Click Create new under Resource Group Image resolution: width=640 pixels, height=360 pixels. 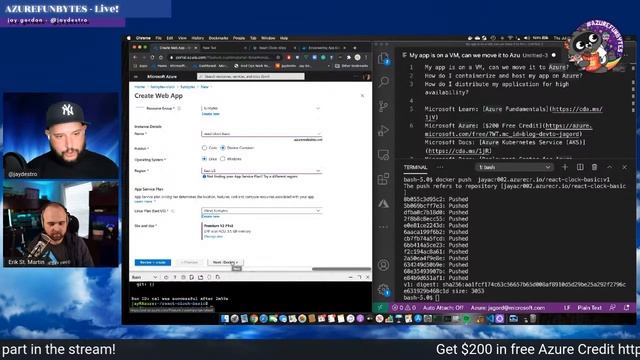pyautogui.click(x=211, y=114)
